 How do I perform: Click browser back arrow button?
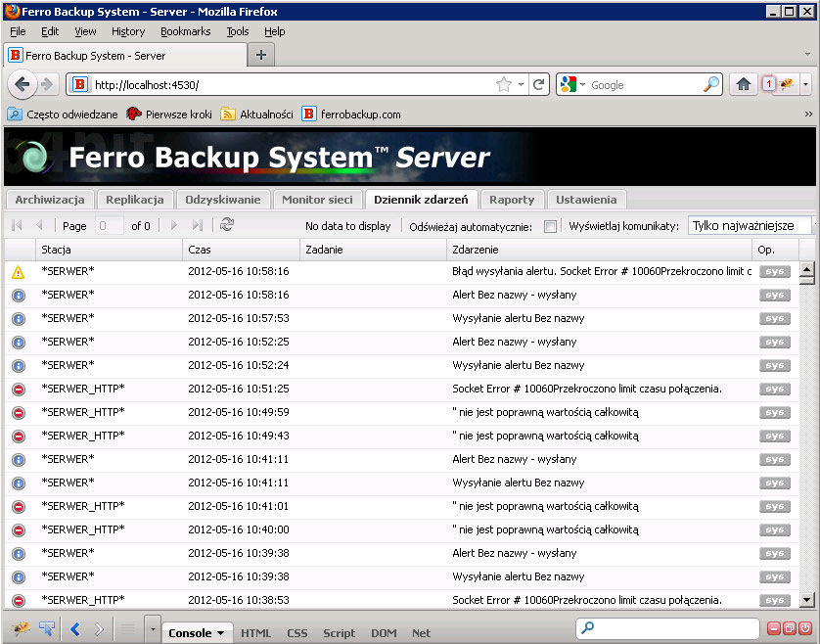pos(23,85)
